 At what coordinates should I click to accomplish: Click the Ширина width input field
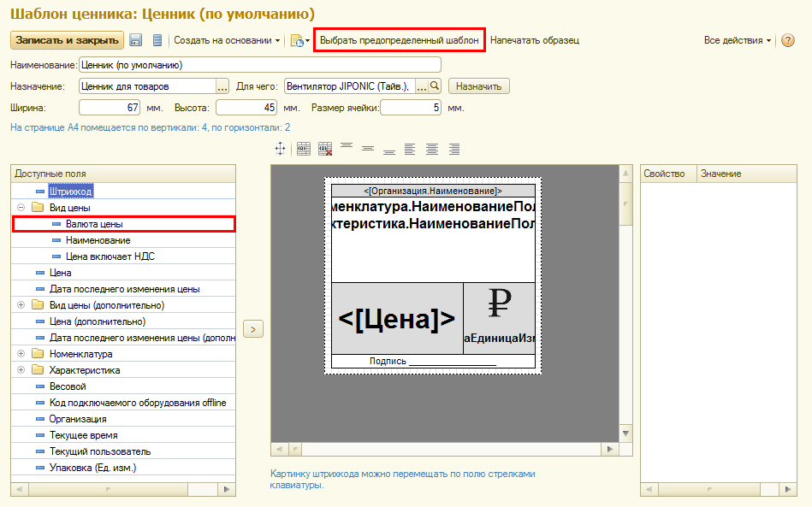tap(109, 108)
